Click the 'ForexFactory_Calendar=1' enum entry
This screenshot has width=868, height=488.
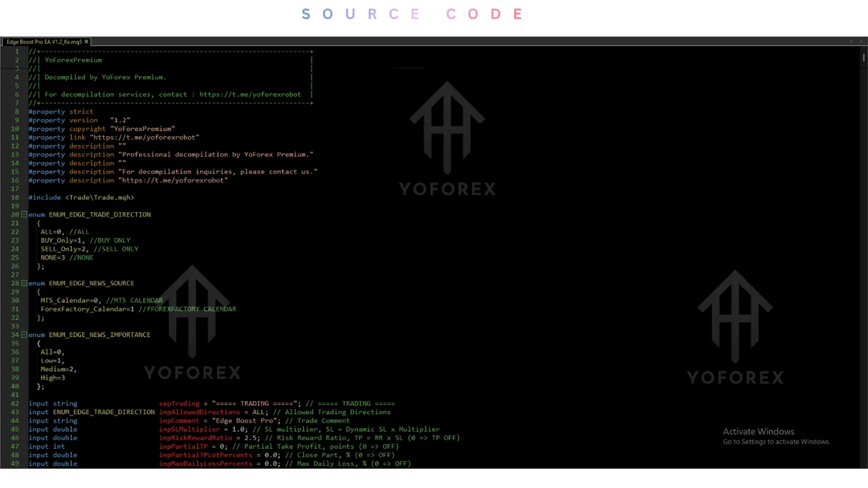click(x=87, y=309)
